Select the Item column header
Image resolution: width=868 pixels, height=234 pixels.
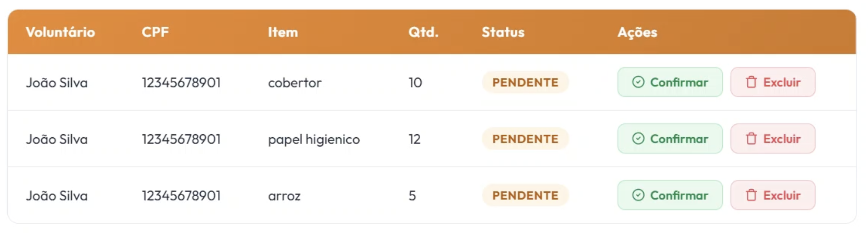(x=283, y=32)
